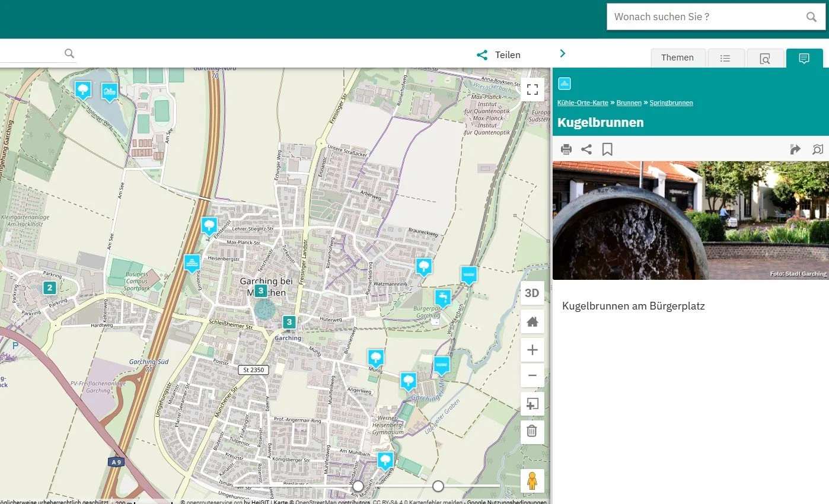The image size is (829, 504).
Task: Click the Teilen share button
Action: tap(499, 55)
